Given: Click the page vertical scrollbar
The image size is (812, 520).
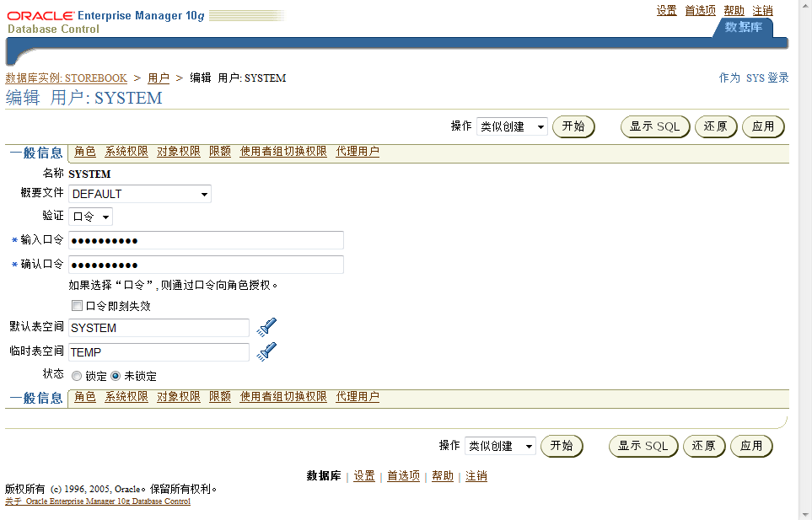Looking at the screenshot, I should [805, 260].
